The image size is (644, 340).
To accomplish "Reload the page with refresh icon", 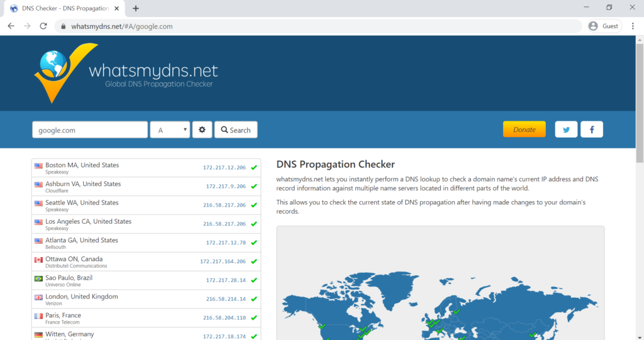I will coord(43,26).
